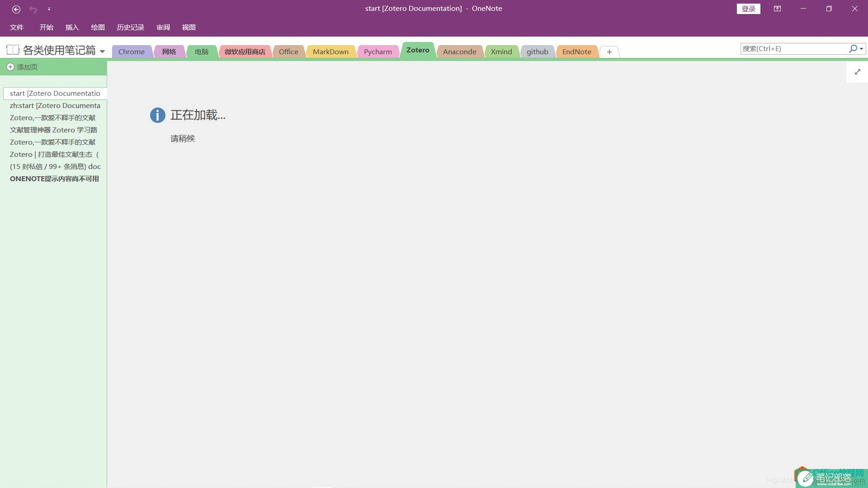Open the 视图 view menu
Image resolution: width=868 pixels, height=488 pixels.
(x=189, y=27)
